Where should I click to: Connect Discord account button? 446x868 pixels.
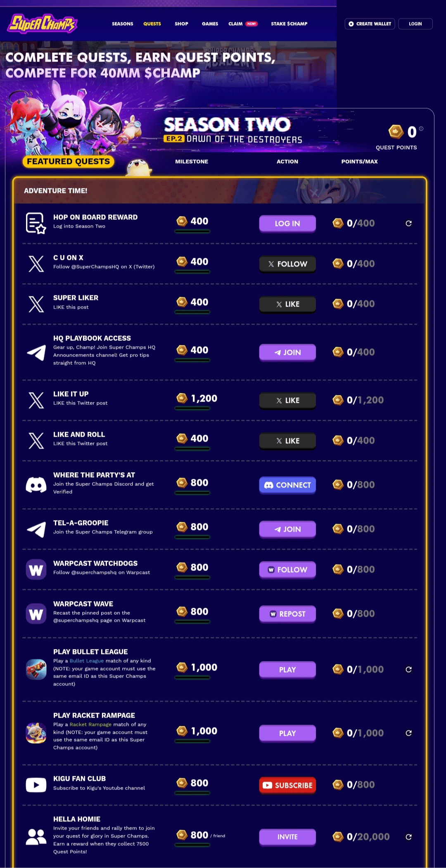(287, 485)
